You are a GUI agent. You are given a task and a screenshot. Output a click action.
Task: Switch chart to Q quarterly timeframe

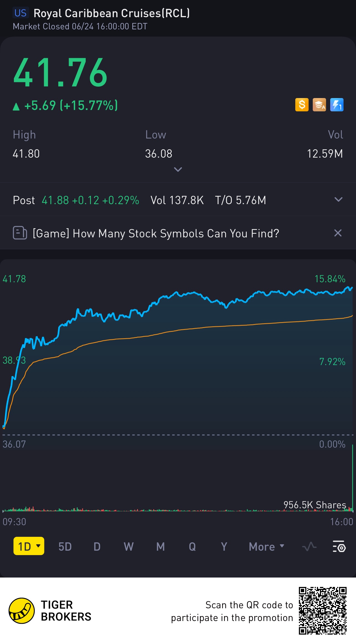(192, 547)
